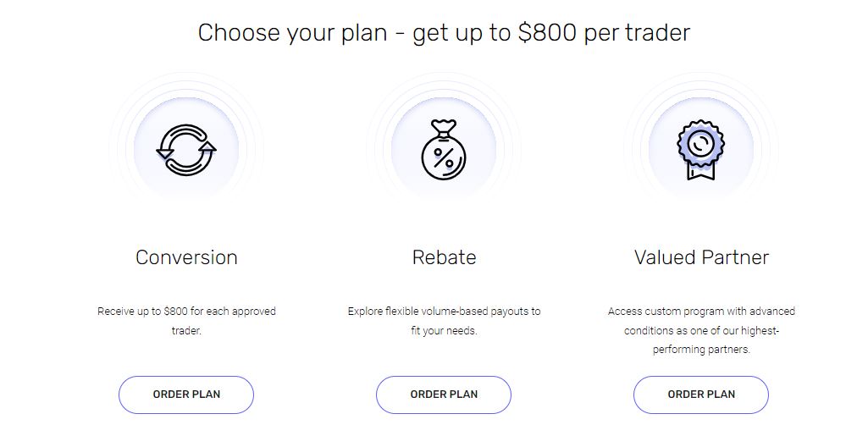Click the "fit your needs." text line

[x=444, y=331]
